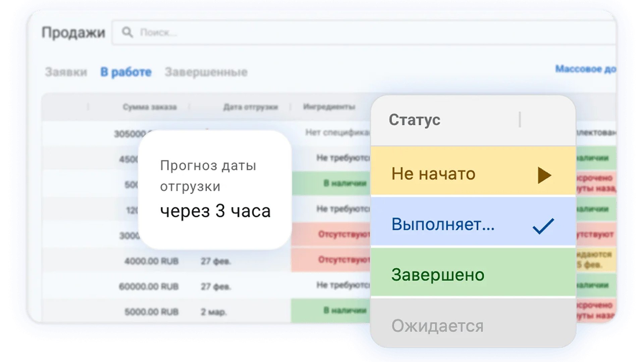This screenshot has height=362, width=644.
Task: Click the Дата отгрузки column header
Action: [x=251, y=107]
